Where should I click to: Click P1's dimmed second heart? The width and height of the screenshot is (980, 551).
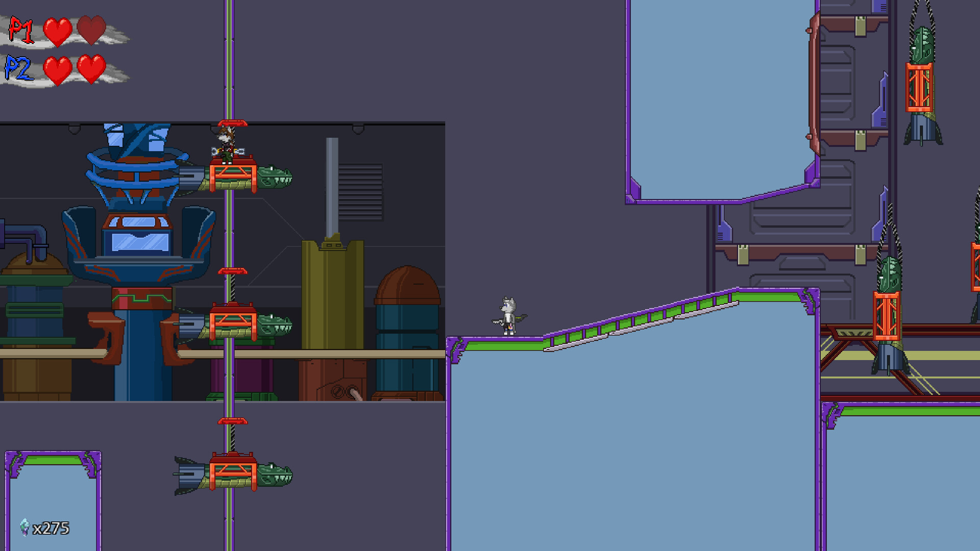(x=91, y=30)
